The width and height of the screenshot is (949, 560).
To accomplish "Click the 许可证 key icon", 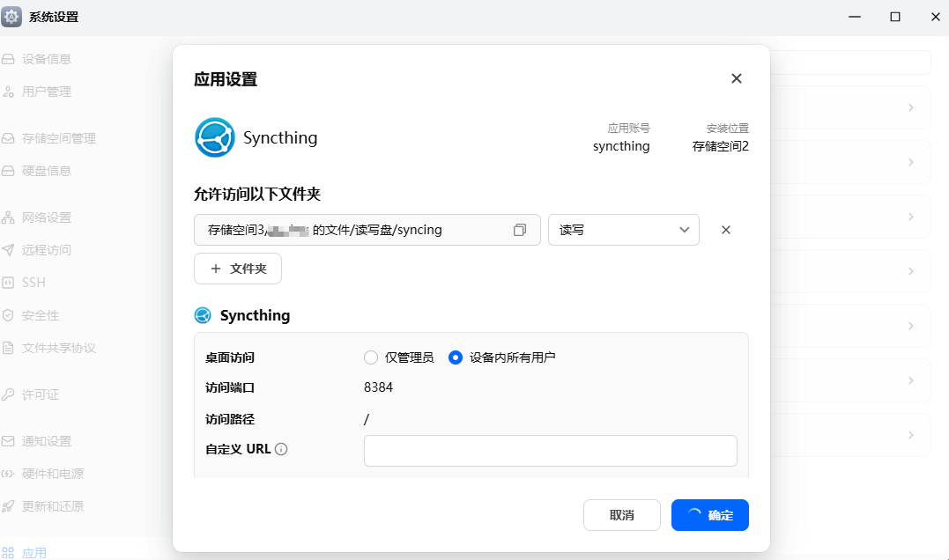I will (x=8, y=394).
